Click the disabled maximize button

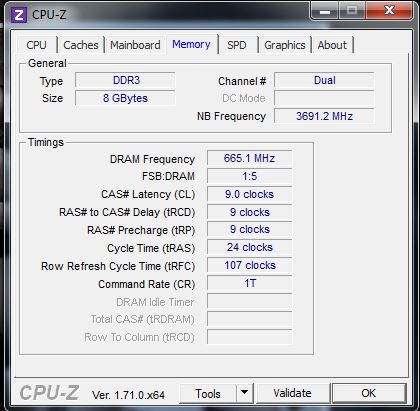pyautogui.click(x=352, y=11)
